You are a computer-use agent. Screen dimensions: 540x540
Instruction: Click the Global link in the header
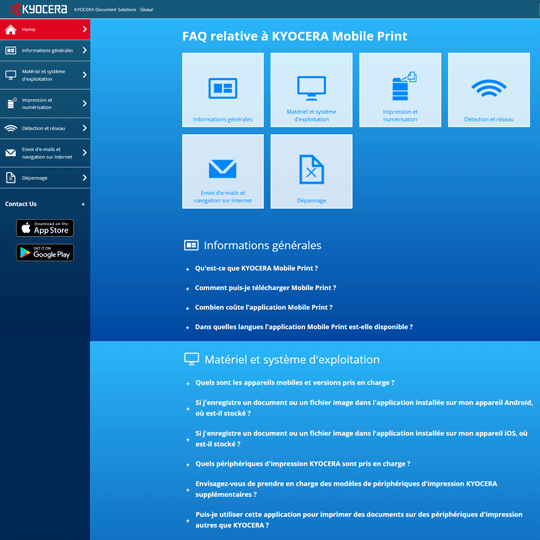coord(146,10)
